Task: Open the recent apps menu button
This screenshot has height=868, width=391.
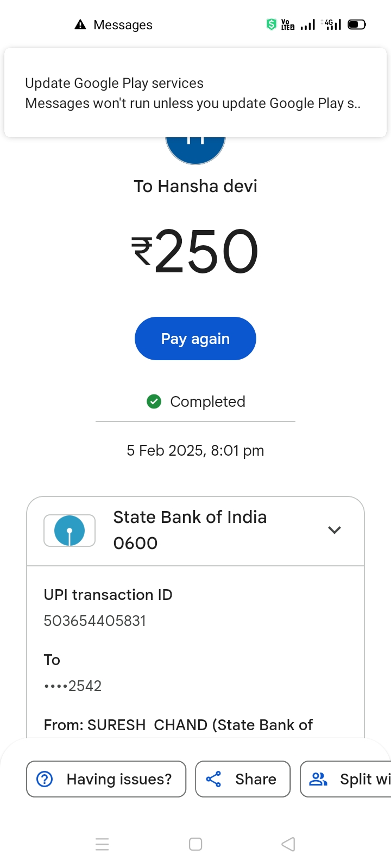Action: pyautogui.click(x=102, y=844)
